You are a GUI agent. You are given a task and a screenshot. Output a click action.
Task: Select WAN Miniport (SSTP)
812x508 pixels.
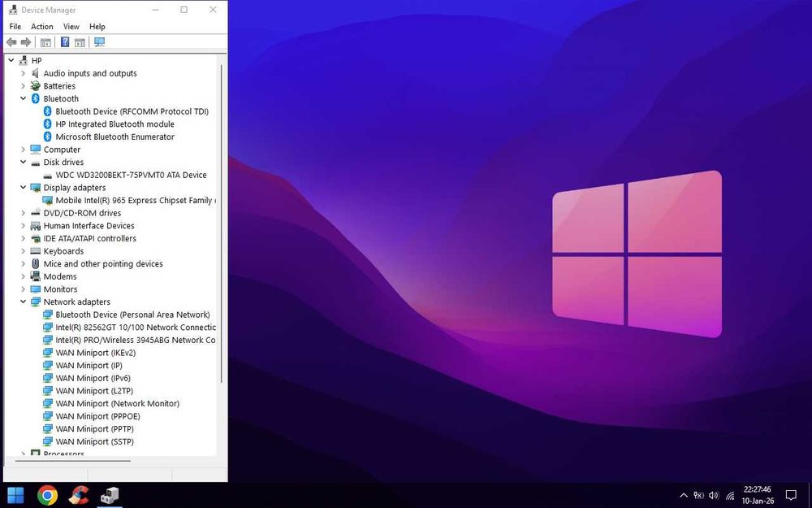95,441
